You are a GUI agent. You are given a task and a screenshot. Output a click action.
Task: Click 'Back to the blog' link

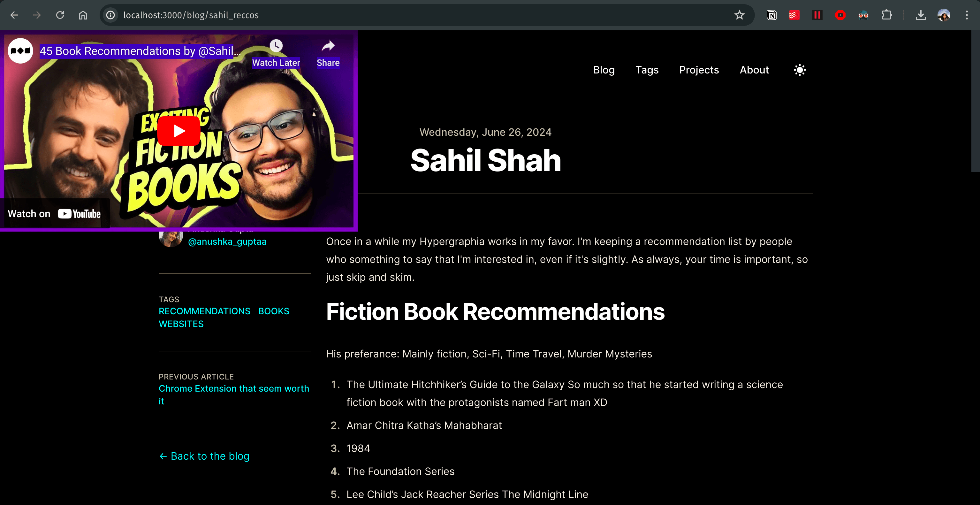point(204,456)
